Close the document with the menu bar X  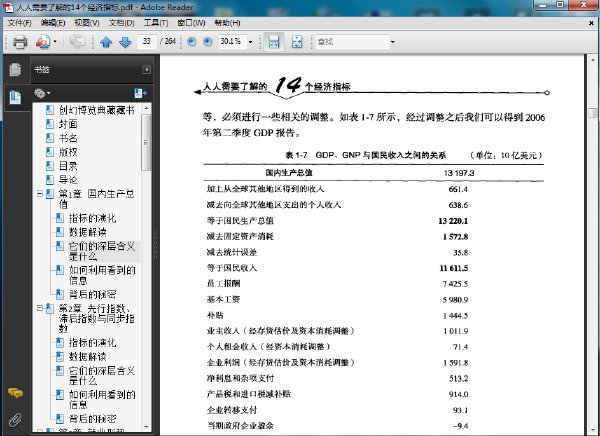click(591, 23)
